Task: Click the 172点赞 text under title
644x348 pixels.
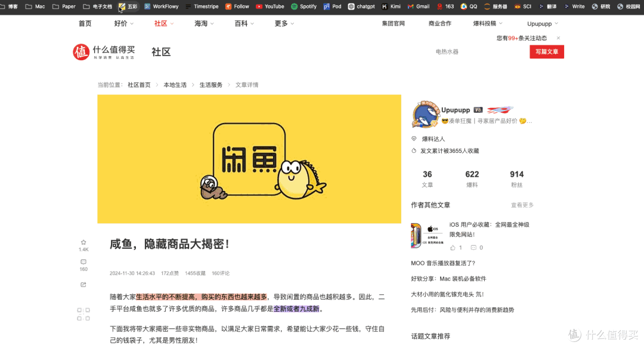Action: tap(169, 273)
